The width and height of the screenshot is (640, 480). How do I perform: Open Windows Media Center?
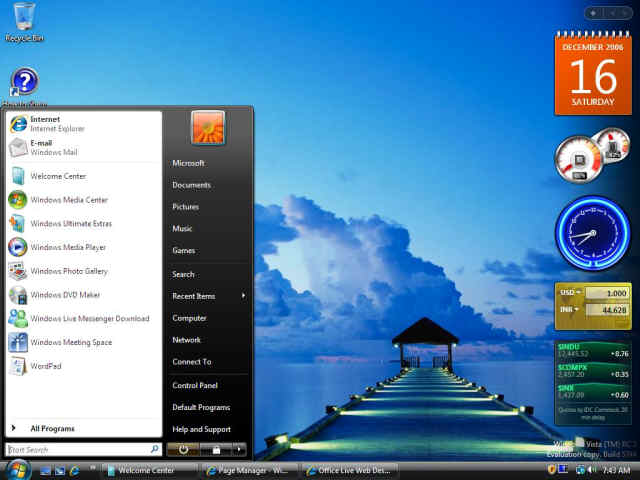(x=68, y=200)
